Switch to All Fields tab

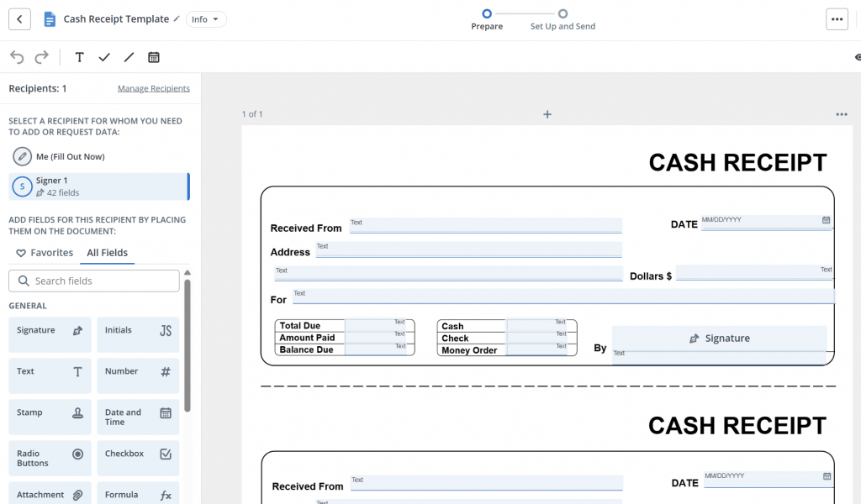pos(107,253)
